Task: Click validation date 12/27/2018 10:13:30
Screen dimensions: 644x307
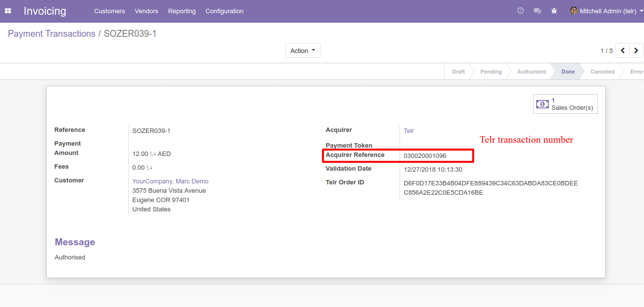Action: point(433,170)
